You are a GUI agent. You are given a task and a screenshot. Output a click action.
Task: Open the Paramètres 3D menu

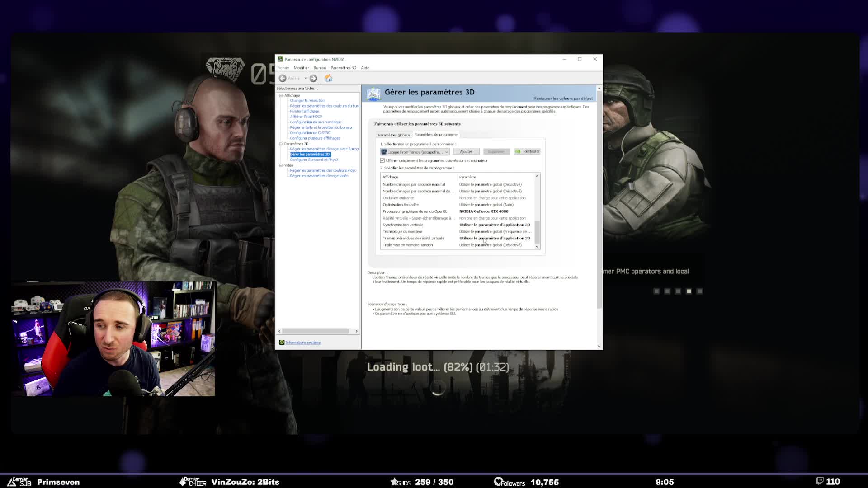[x=343, y=68]
